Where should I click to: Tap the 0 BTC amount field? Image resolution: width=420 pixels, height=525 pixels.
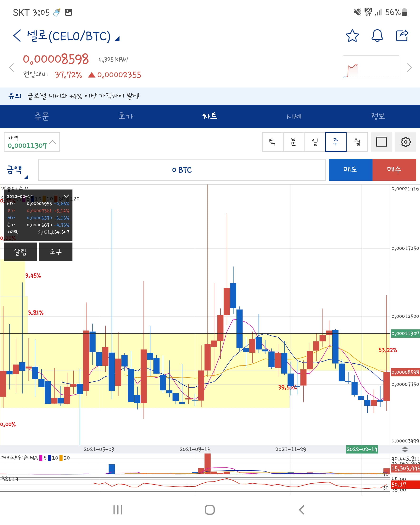click(181, 170)
